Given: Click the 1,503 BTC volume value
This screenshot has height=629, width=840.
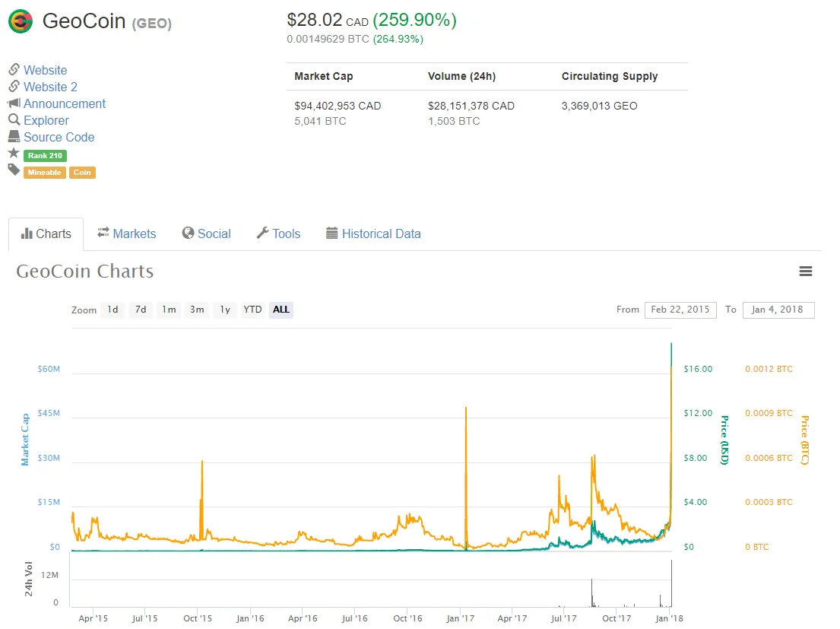Looking at the screenshot, I should point(454,121).
